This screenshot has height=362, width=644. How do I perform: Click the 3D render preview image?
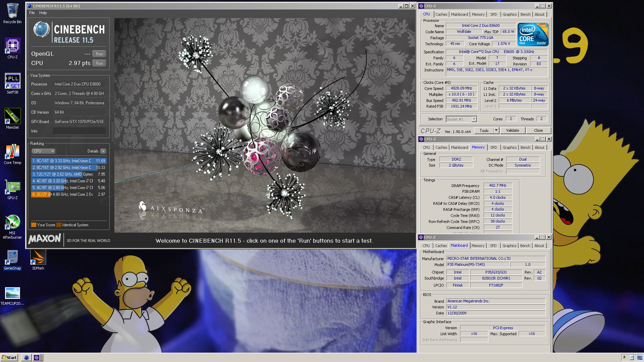point(265,125)
